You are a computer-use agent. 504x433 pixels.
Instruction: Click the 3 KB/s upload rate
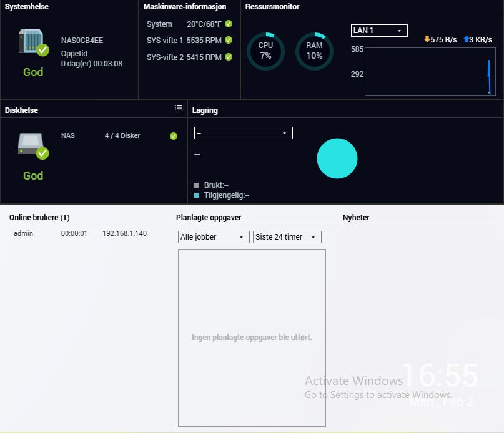(480, 40)
